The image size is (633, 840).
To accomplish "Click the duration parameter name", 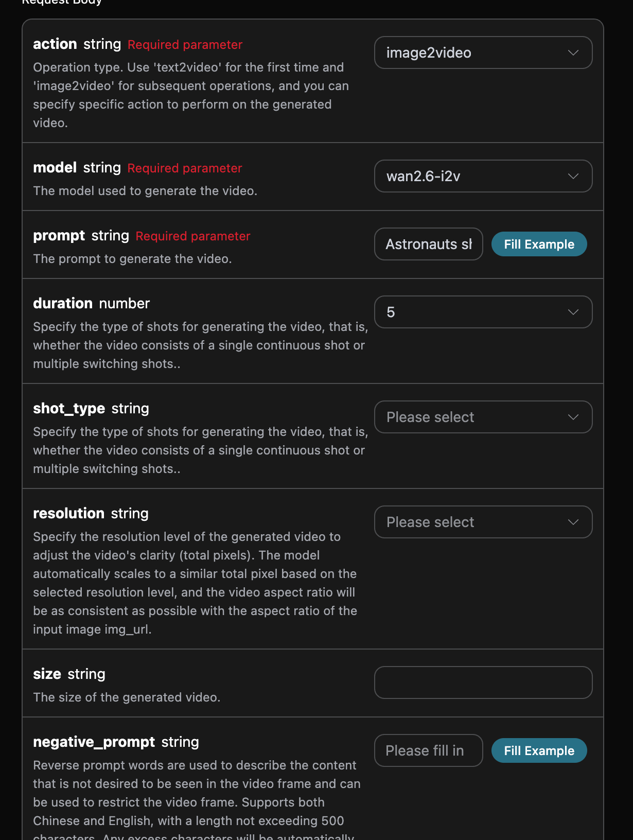I will point(63,304).
